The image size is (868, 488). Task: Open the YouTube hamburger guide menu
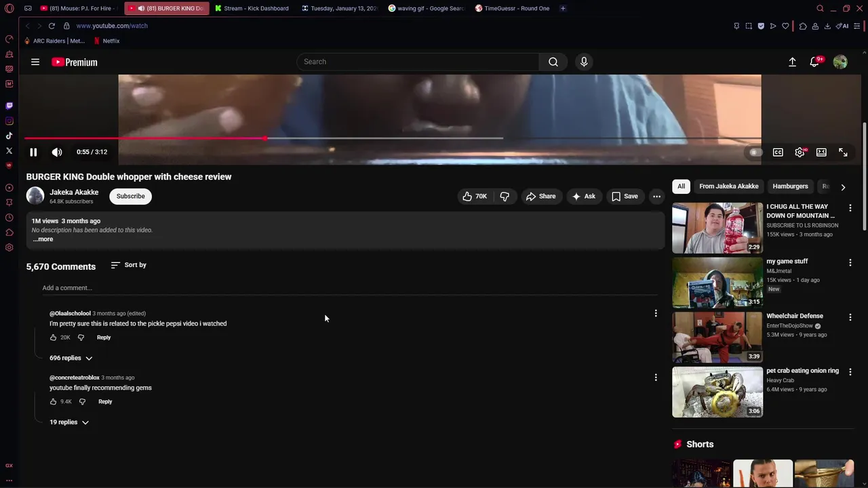(35, 62)
